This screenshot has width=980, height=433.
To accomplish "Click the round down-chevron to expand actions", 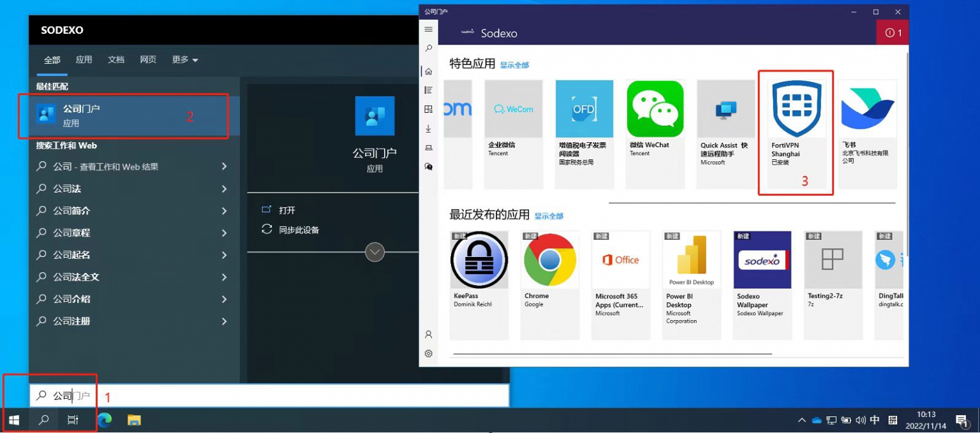I will [x=375, y=252].
